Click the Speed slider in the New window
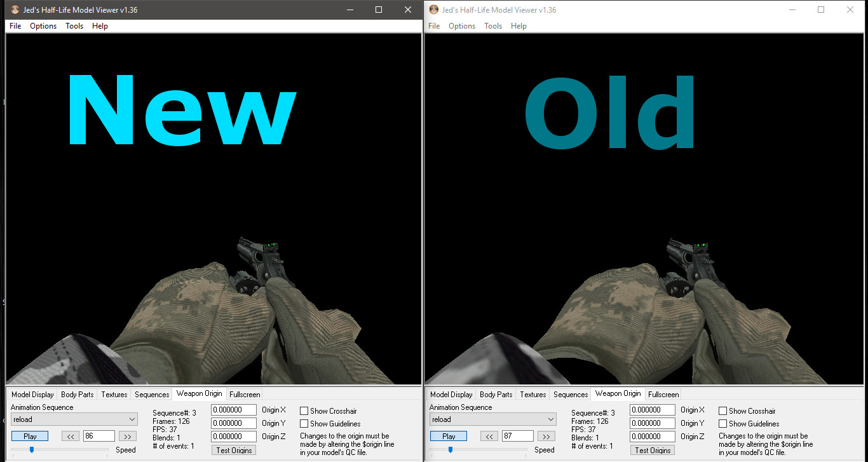 click(32, 449)
